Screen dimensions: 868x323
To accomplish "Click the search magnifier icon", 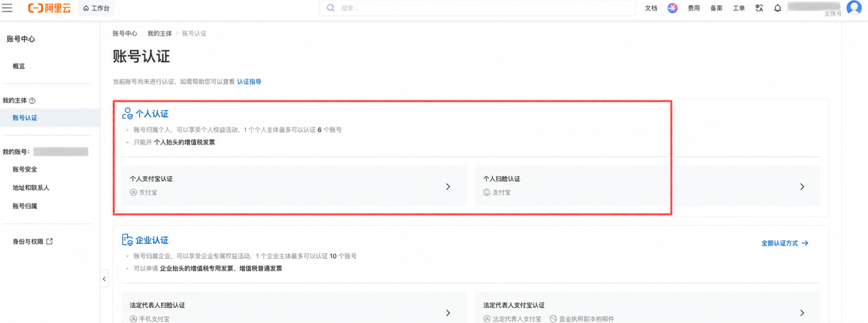I will (330, 8).
